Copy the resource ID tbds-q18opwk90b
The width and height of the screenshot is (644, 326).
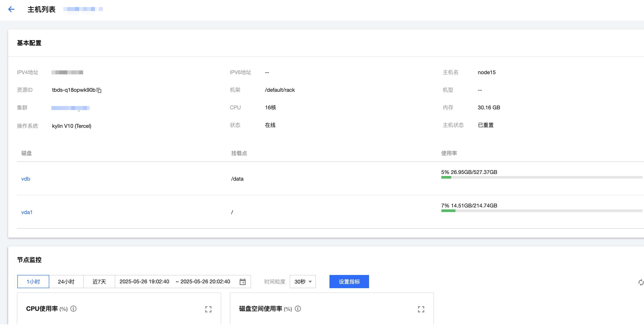pos(99,90)
